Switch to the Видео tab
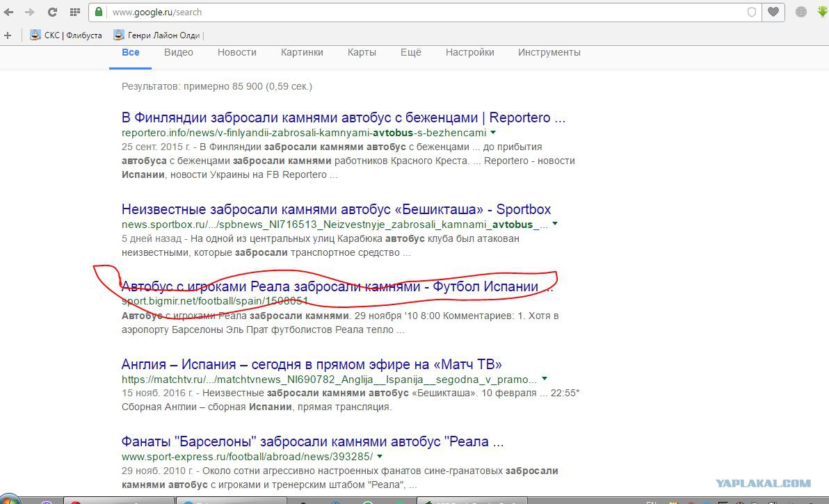 coord(179,52)
